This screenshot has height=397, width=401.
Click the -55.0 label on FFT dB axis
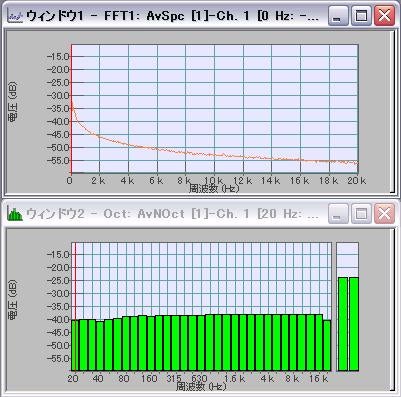58,160
